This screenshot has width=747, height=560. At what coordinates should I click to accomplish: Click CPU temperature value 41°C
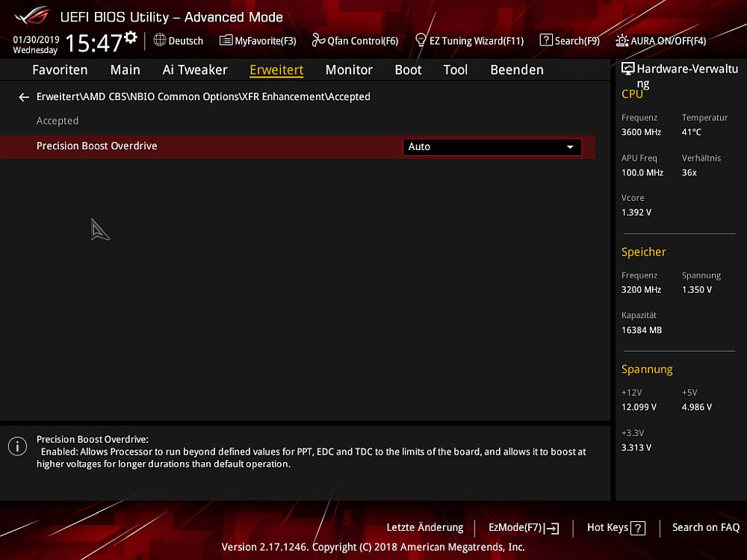coord(691,132)
